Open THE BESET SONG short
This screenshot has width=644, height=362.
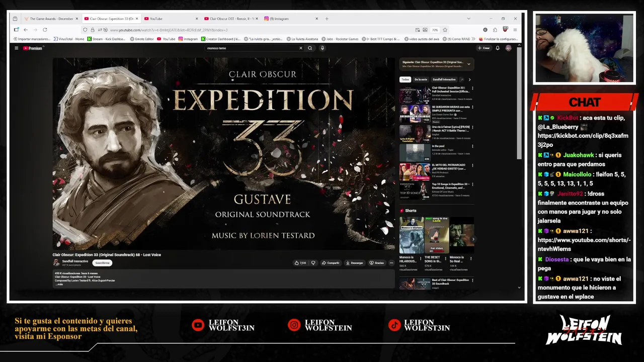coord(436,235)
